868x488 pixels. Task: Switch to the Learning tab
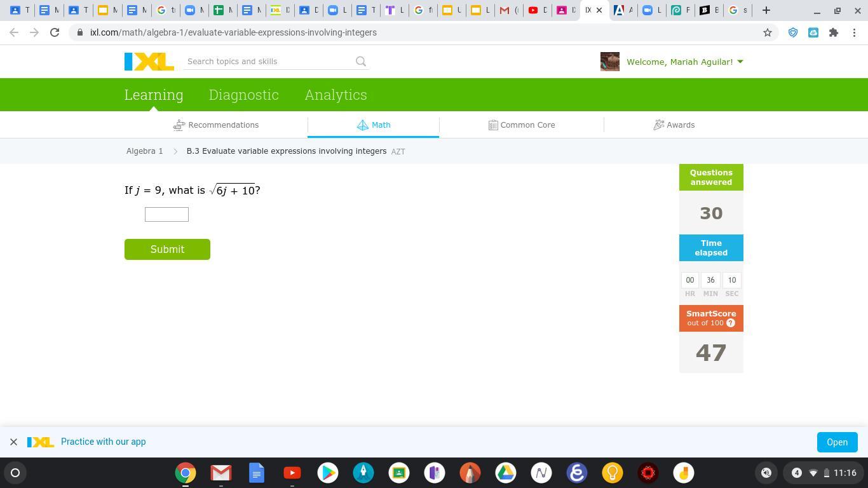(x=154, y=95)
